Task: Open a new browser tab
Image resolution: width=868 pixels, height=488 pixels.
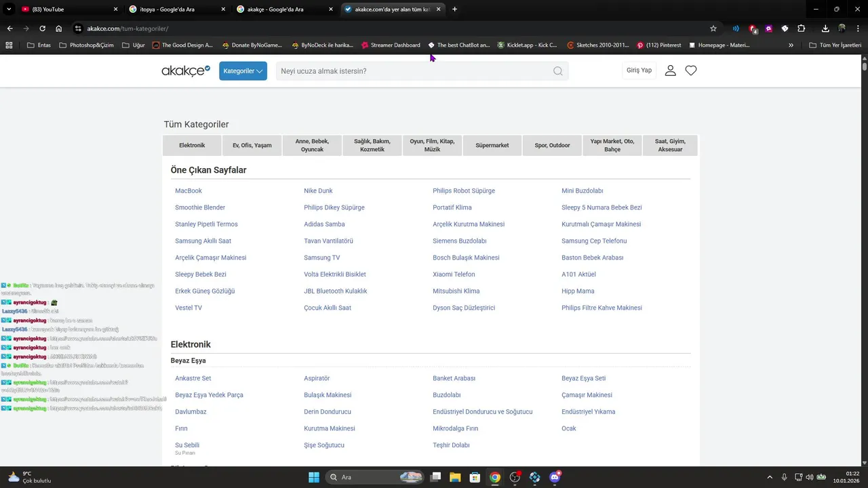Action: click(x=454, y=9)
